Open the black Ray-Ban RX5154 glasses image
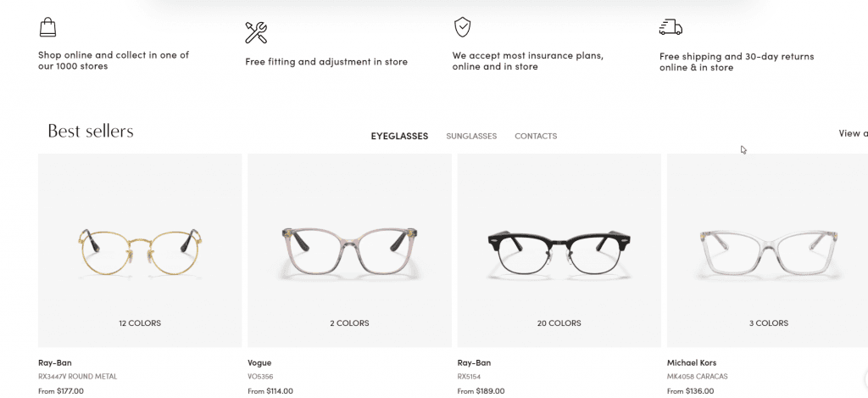The height and width of the screenshot is (398, 868). 559,252
